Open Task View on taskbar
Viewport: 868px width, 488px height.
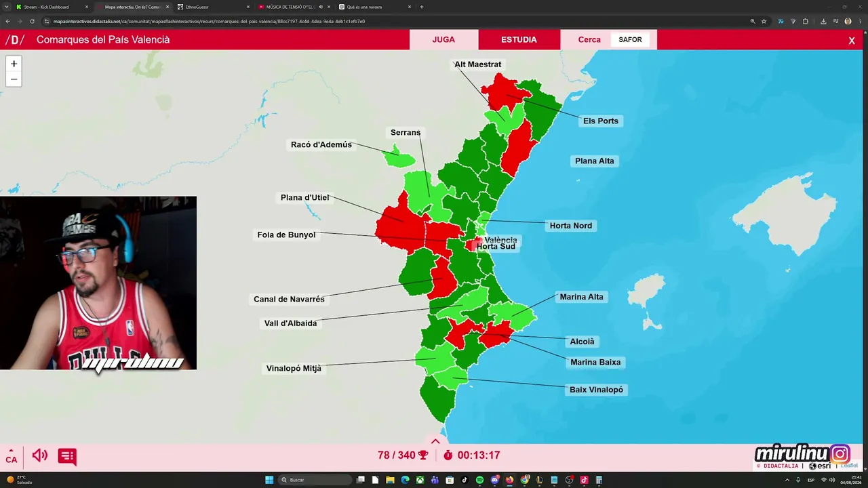(x=361, y=480)
